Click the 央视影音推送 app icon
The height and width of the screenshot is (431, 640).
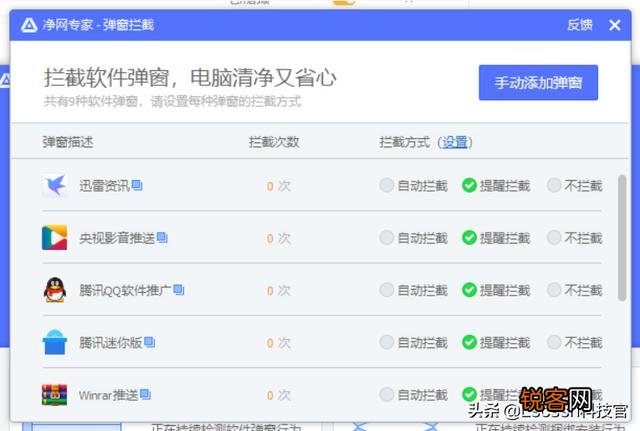(x=55, y=238)
